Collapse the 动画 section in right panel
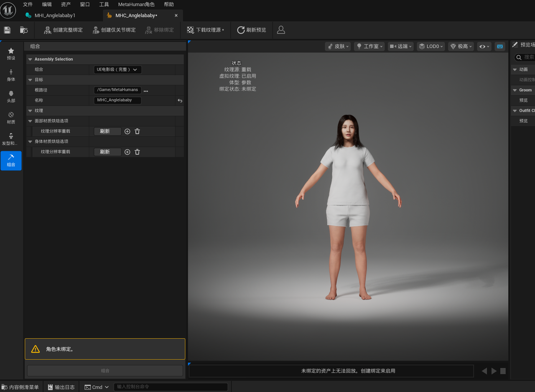This screenshot has width=535, height=392. (515, 69)
